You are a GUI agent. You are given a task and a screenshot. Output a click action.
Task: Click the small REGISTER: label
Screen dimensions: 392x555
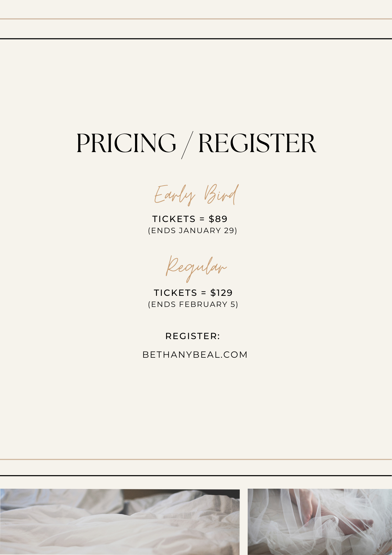[x=193, y=336]
